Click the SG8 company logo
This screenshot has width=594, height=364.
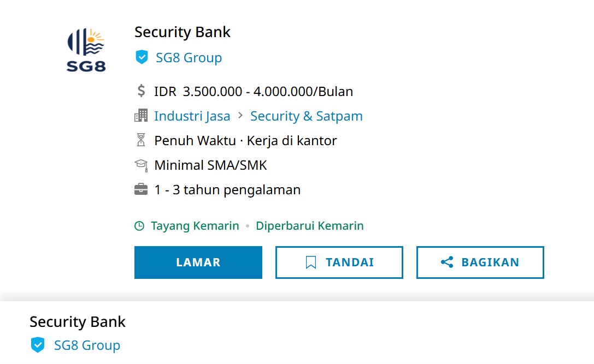[86, 50]
